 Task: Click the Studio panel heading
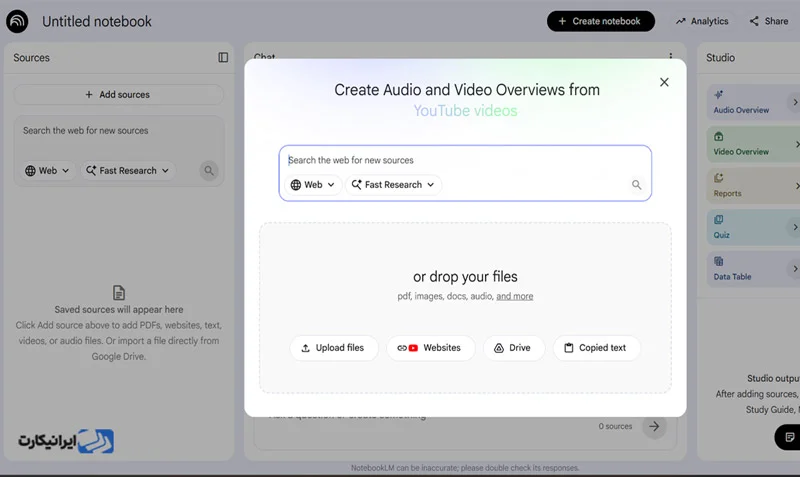click(720, 58)
